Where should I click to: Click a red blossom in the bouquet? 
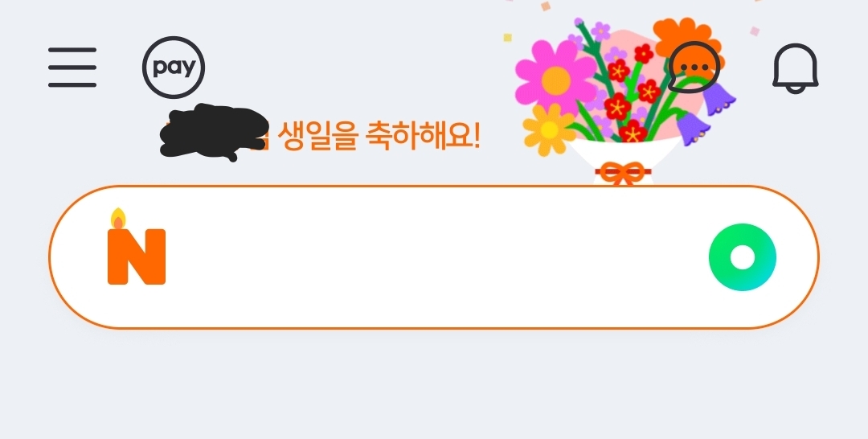click(x=618, y=106)
